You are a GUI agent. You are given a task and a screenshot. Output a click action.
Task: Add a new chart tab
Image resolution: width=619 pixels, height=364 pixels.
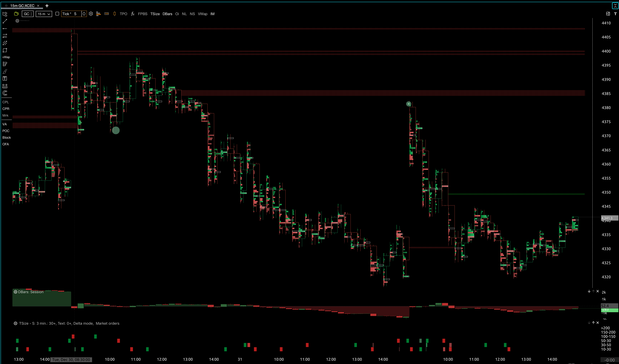(x=47, y=6)
